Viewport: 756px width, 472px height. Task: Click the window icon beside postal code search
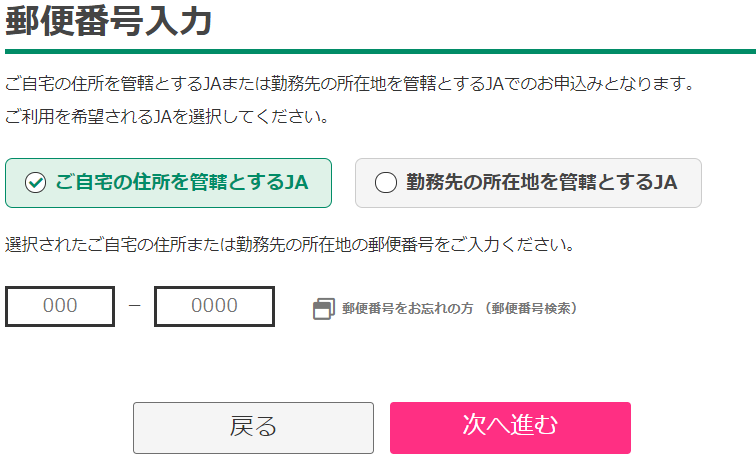pos(323,309)
